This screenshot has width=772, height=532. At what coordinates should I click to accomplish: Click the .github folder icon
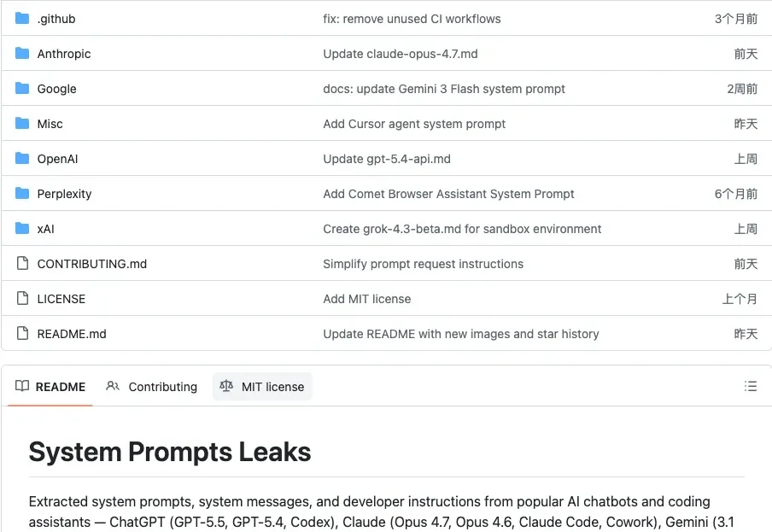(22, 19)
